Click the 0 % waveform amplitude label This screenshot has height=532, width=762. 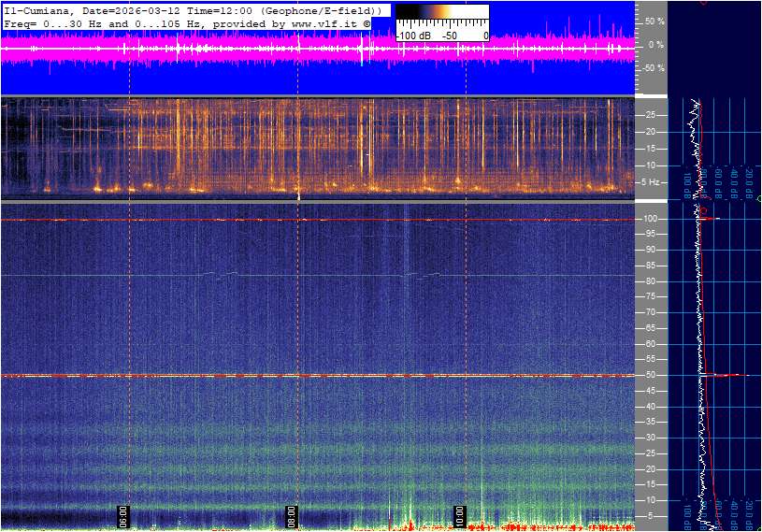point(656,44)
